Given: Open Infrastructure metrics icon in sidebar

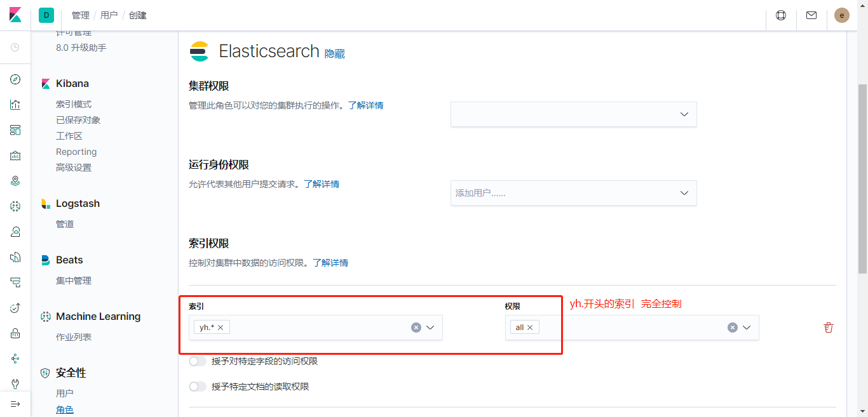Looking at the screenshot, I should 15,232.
